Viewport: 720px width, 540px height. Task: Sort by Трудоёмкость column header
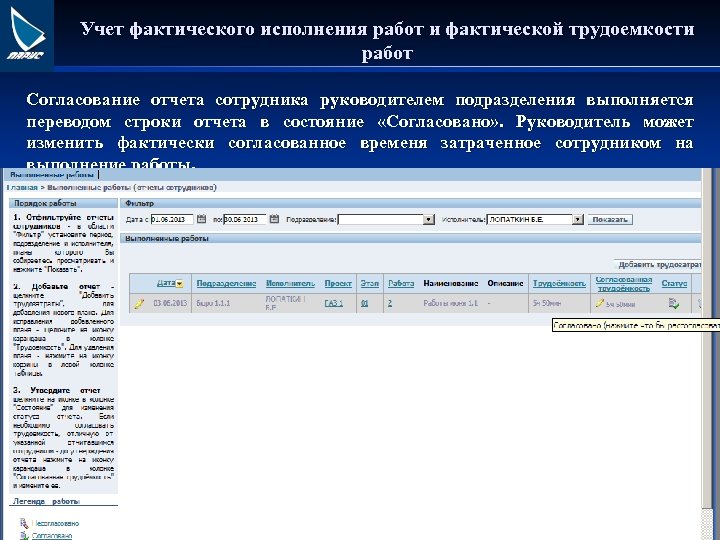point(559,283)
